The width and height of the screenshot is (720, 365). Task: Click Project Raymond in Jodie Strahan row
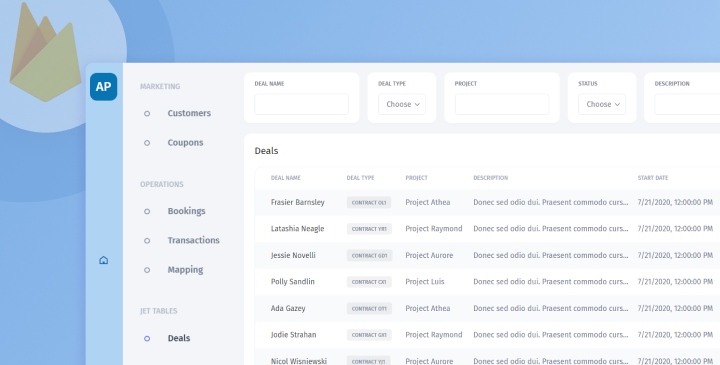[x=433, y=335]
